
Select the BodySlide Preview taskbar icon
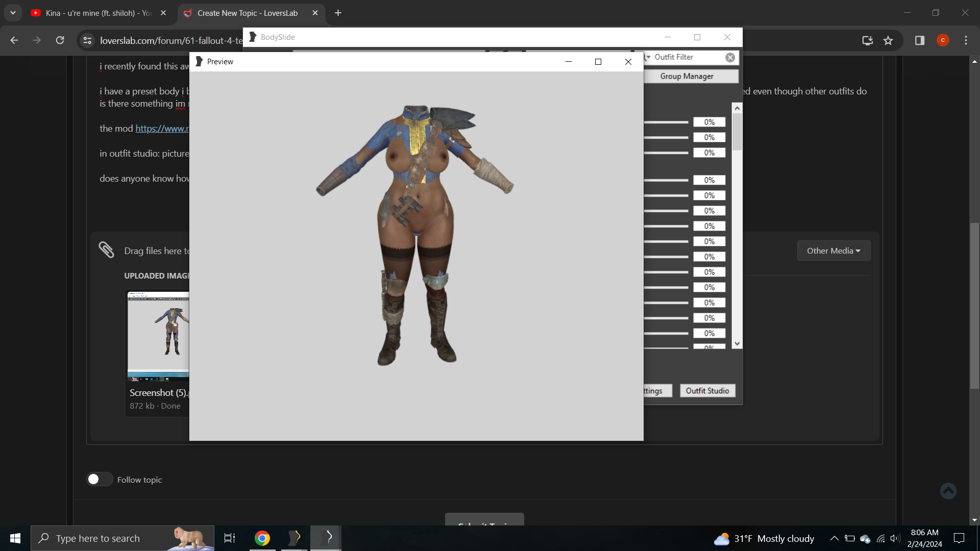(x=326, y=538)
